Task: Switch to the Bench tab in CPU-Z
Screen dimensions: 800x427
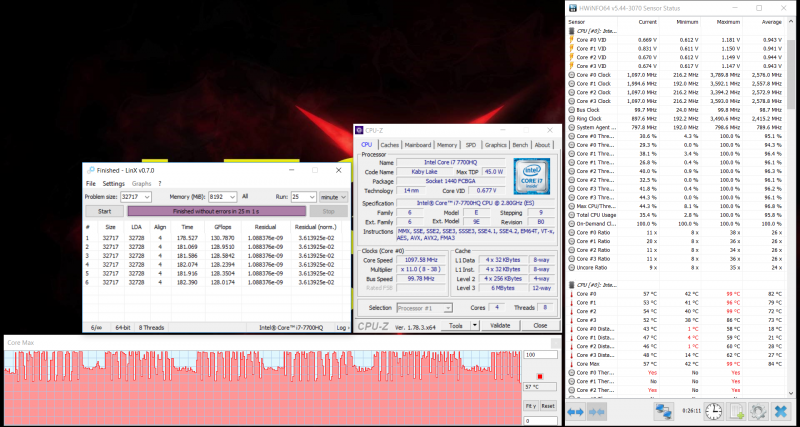Action: click(520, 145)
